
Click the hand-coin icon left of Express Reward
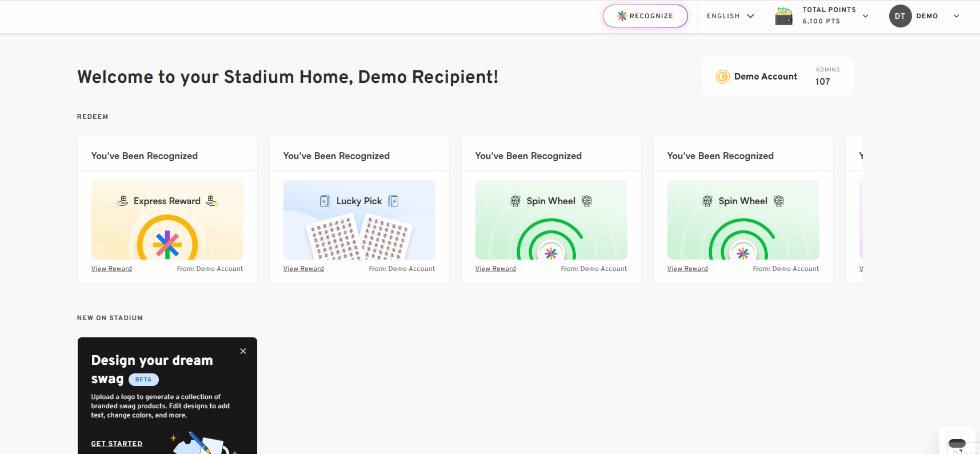pyautogui.click(x=122, y=201)
